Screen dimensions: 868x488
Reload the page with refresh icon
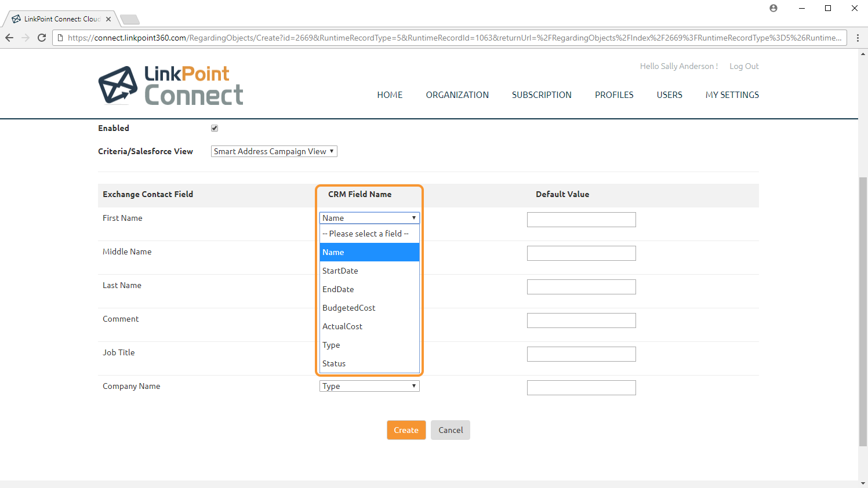pyautogui.click(x=42, y=38)
